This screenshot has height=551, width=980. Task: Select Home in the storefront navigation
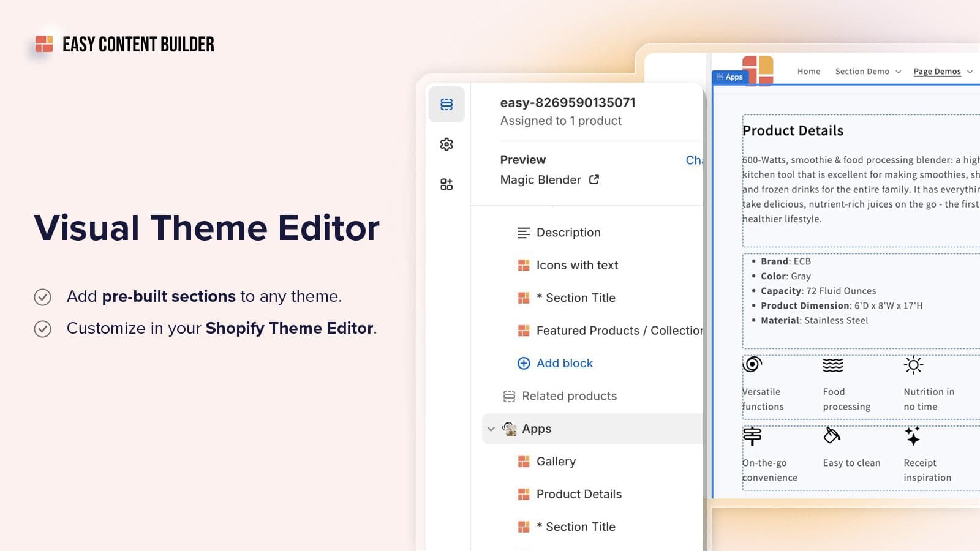tap(809, 71)
